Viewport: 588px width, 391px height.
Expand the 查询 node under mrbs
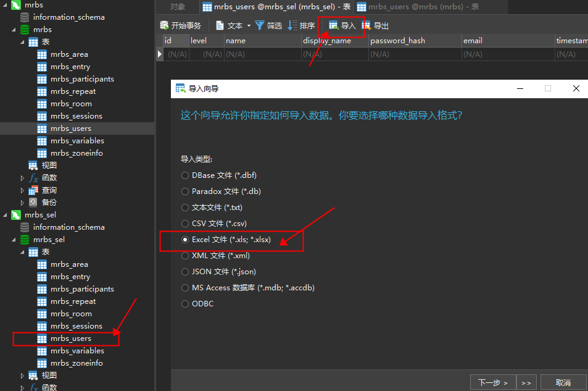tap(22, 190)
